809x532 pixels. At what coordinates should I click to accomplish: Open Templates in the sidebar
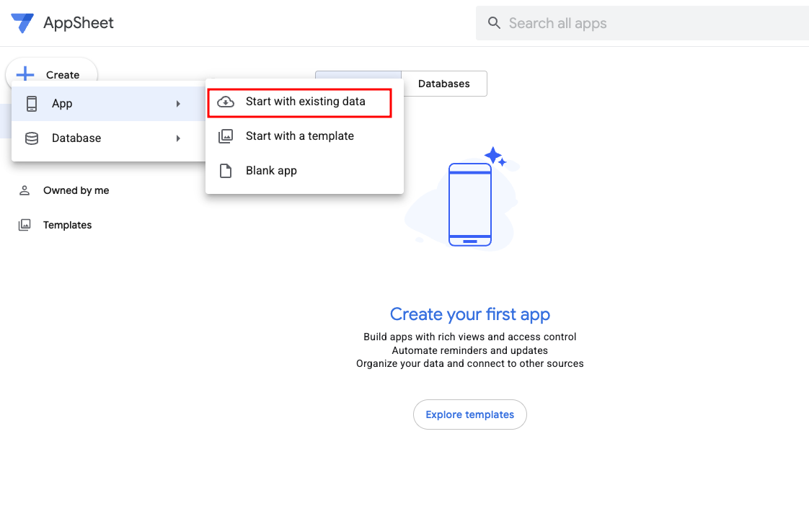pyautogui.click(x=67, y=225)
